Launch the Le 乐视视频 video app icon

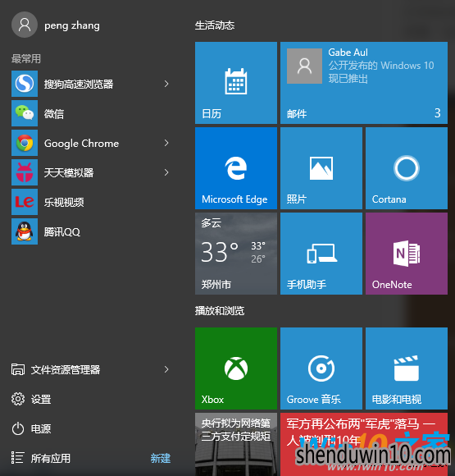pos(25,202)
